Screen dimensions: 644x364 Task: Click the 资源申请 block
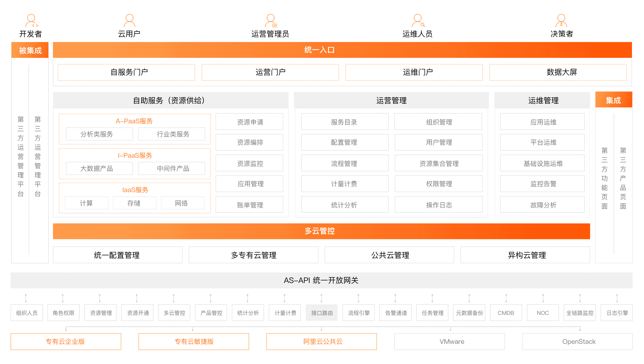[x=249, y=122]
